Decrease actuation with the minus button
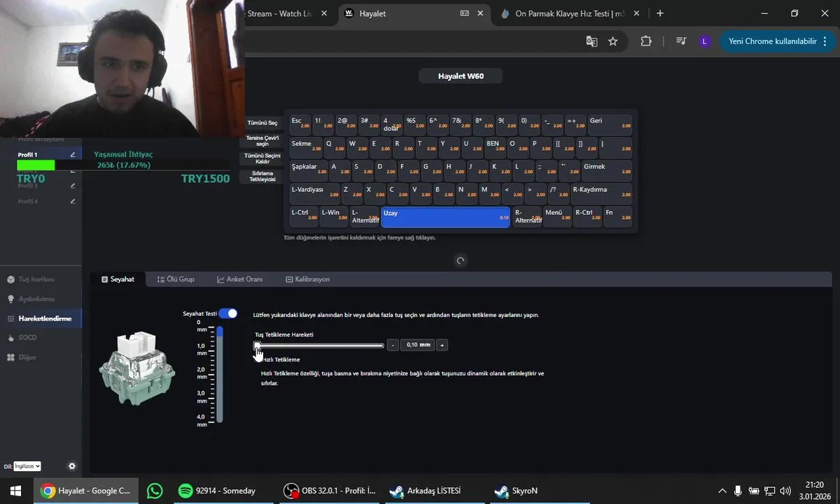This screenshot has height=504, width=840. 393,345
